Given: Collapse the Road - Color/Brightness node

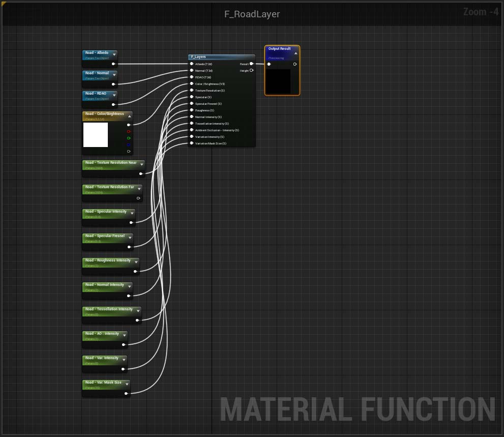Looking at the screenshot, I should (130, 116).
